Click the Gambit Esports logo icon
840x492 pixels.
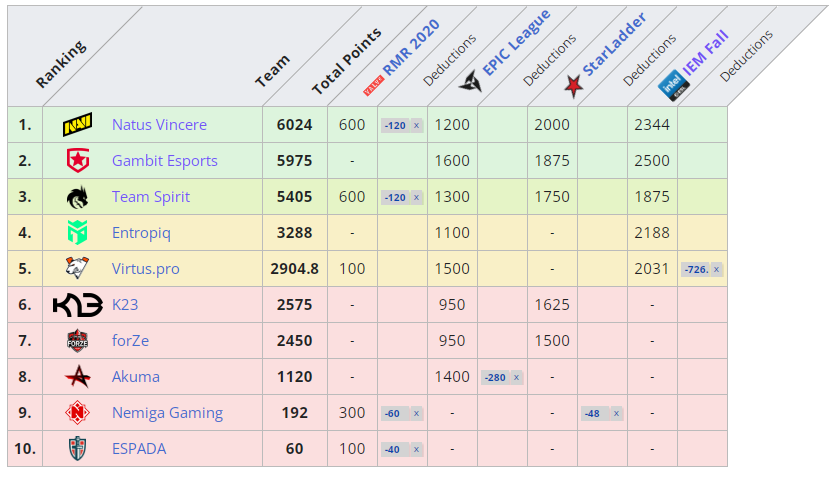[78, 161]
